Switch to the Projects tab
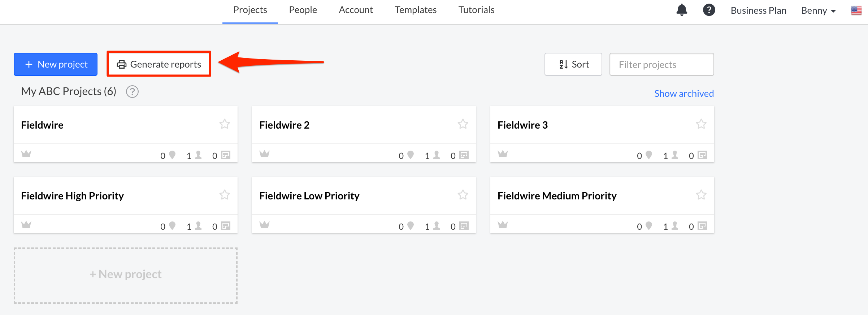This screenshot has width=868, height=315. click(250, 10)
